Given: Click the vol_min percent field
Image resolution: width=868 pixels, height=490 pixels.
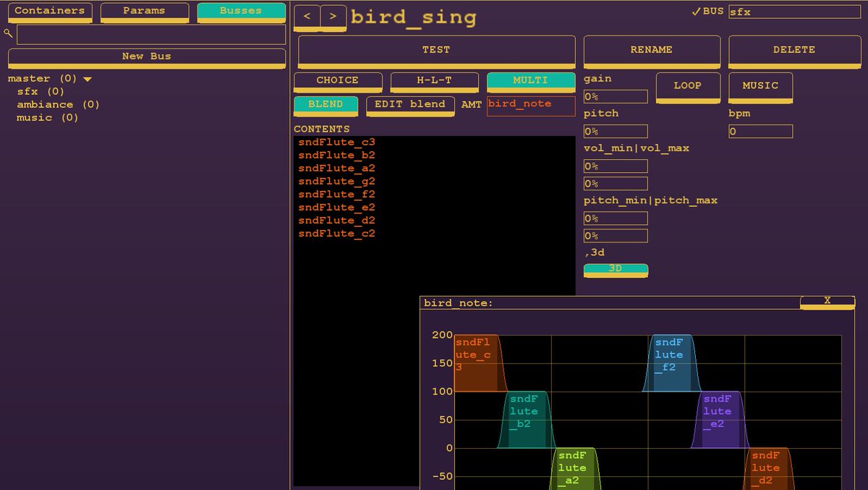Looking at the screenshot, I should (616, 166).
